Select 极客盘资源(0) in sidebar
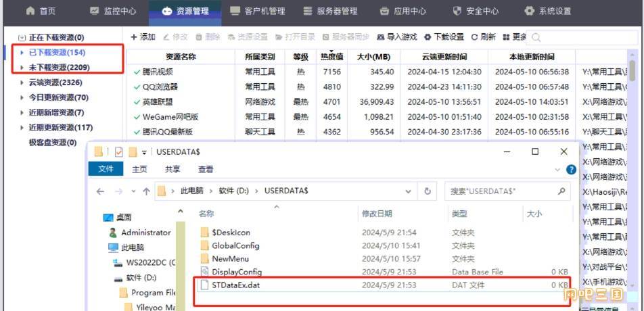This screenshot has height=311, width=644. pyautogui.click(x=53, y=143)
